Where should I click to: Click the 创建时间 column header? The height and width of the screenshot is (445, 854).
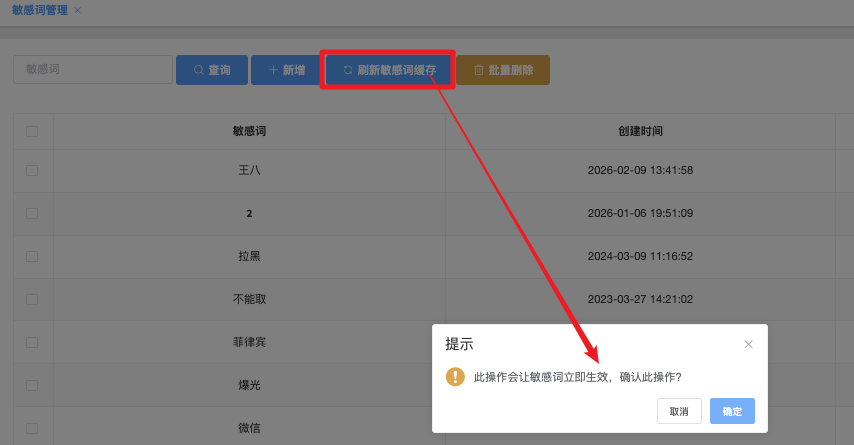pos(640,131)
